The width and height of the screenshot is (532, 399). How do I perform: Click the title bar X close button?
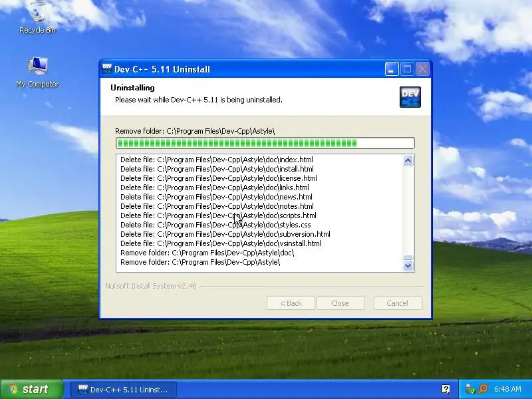422,69
